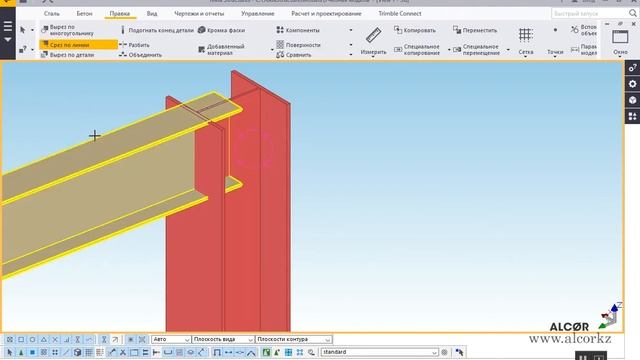Click the 'Переместить' move command
Viewport: 640px width, 360px height.
point(475,30)
